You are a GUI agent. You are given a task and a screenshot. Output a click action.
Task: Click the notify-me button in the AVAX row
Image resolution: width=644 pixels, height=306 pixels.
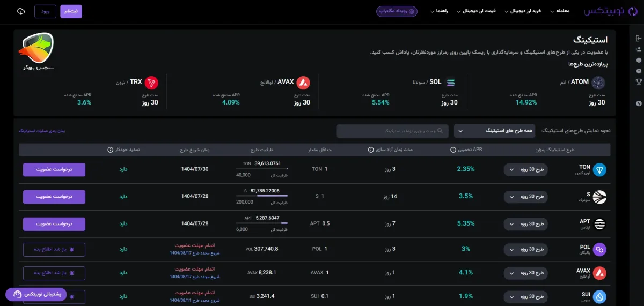click(x=54, y=273)
